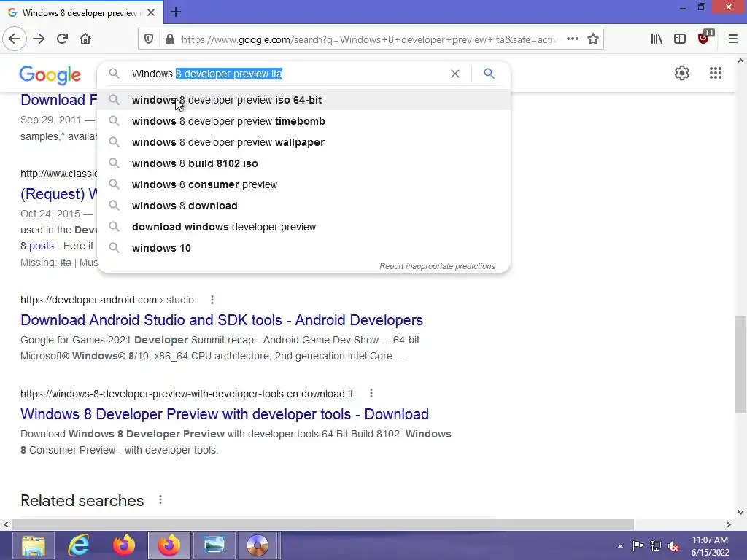Open uBlock Origin extension icon
Screen dimensions: 747x560
[705, 38]
